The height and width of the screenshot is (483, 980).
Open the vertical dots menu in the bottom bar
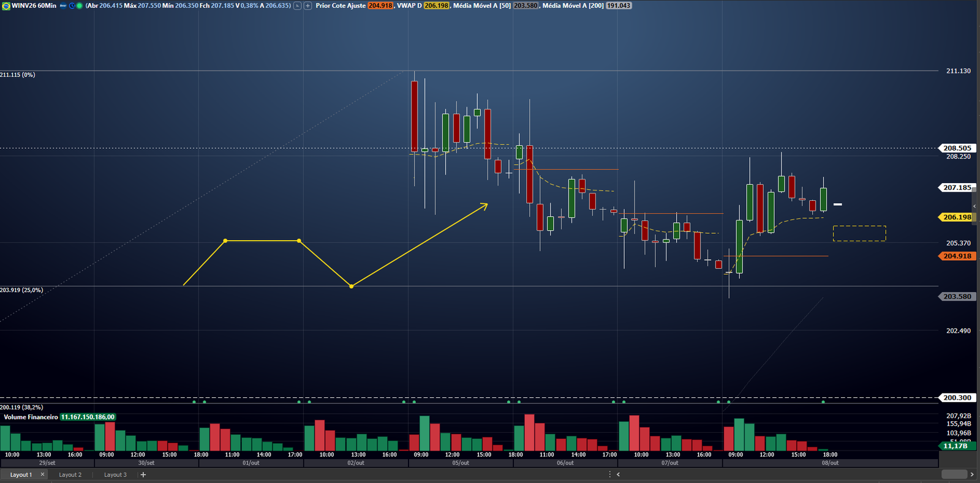coord(609,474)
